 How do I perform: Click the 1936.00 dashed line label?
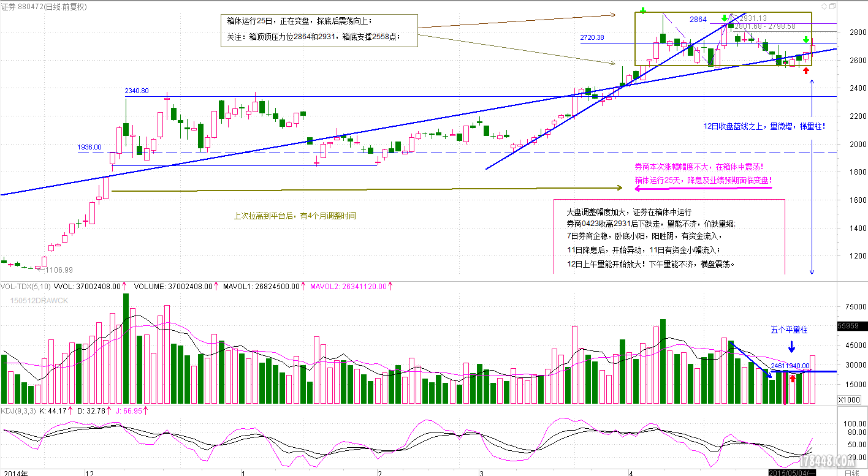tap(89, 147)
